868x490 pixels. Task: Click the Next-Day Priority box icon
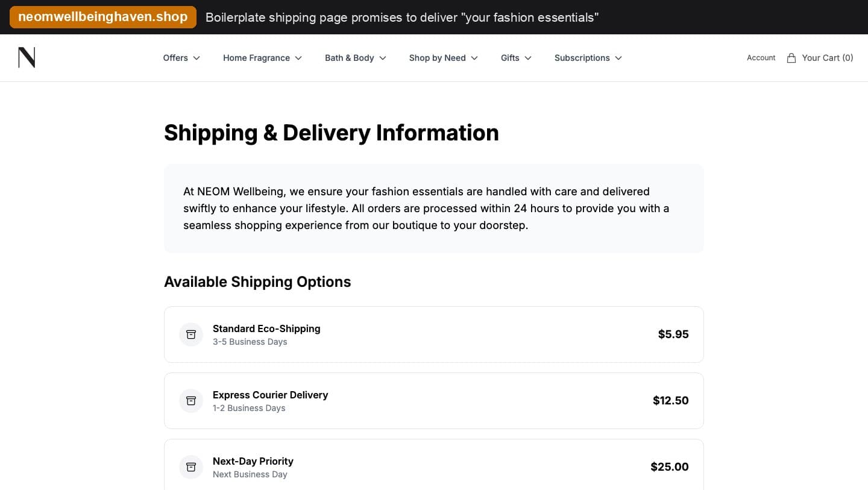pyautogui.click(x=191, y=467)
